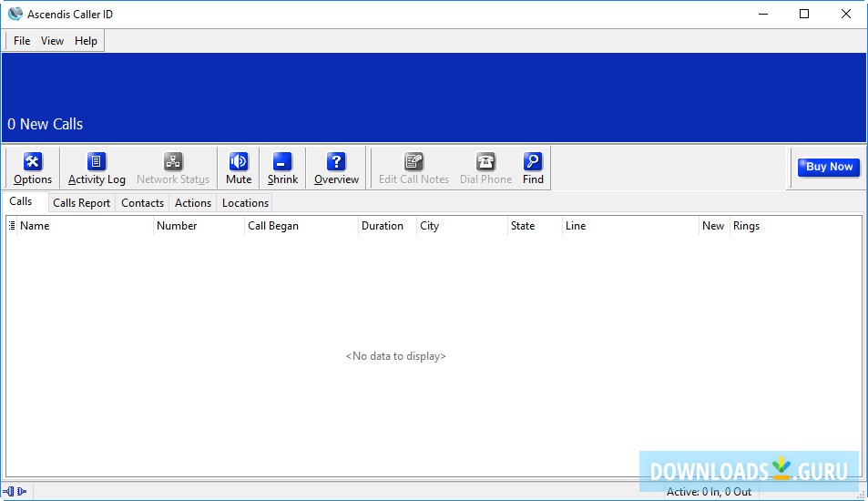
Task: Switch to the Actions tab
Action: click(193, 202)
